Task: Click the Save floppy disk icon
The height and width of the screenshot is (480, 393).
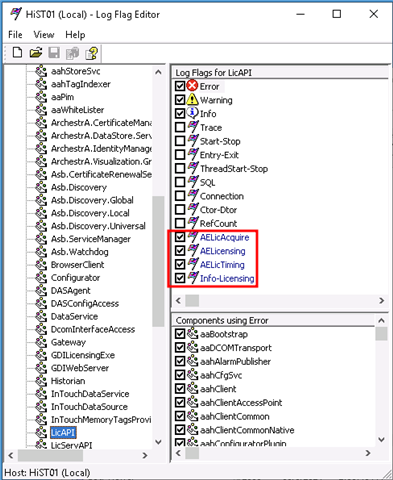Action: pos(54,53)
